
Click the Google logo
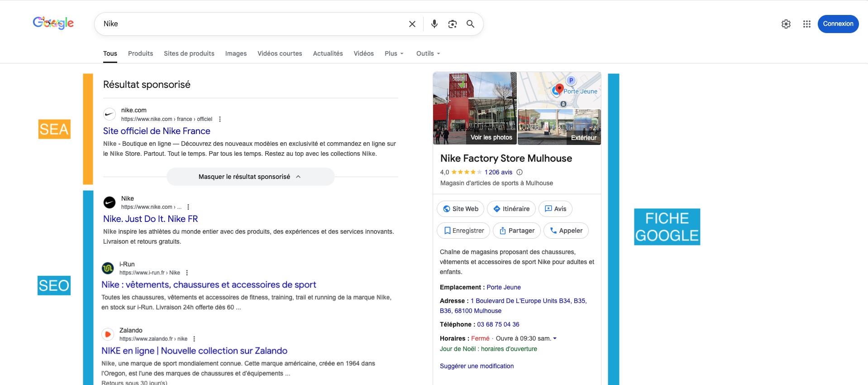tap(53, 23)
